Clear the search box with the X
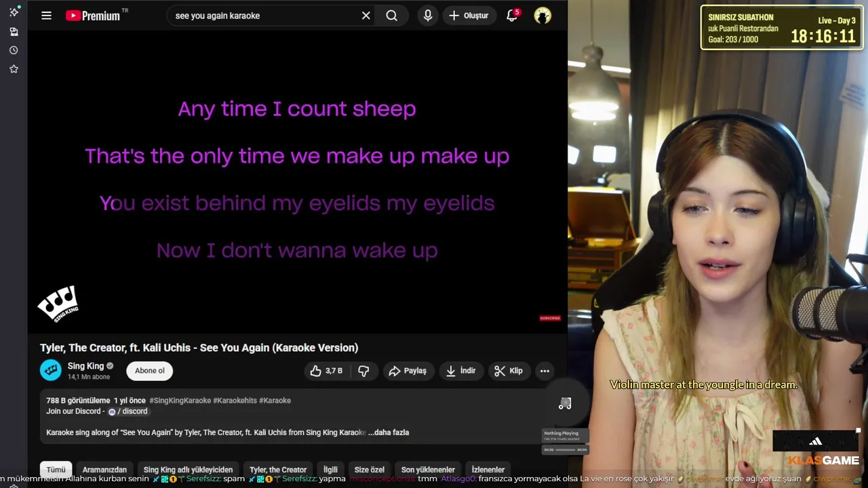The width and height of the screenshot is (868, 488). (x=366, y=16)
